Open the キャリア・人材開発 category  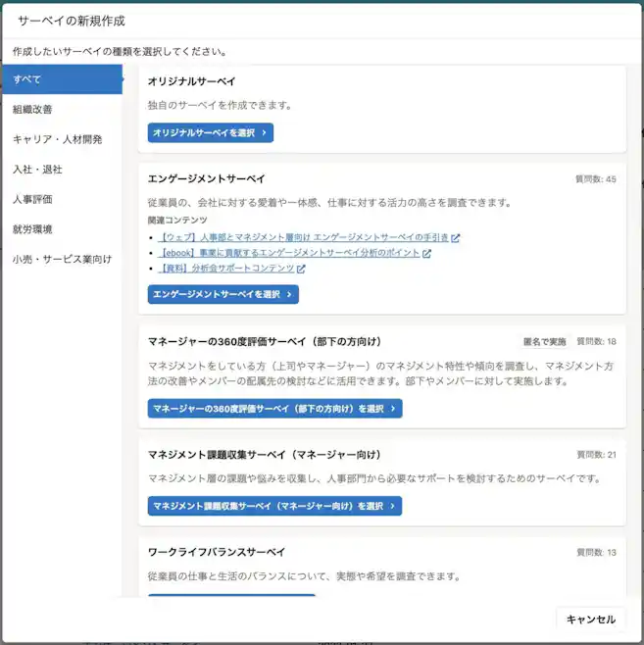(57, 139)
